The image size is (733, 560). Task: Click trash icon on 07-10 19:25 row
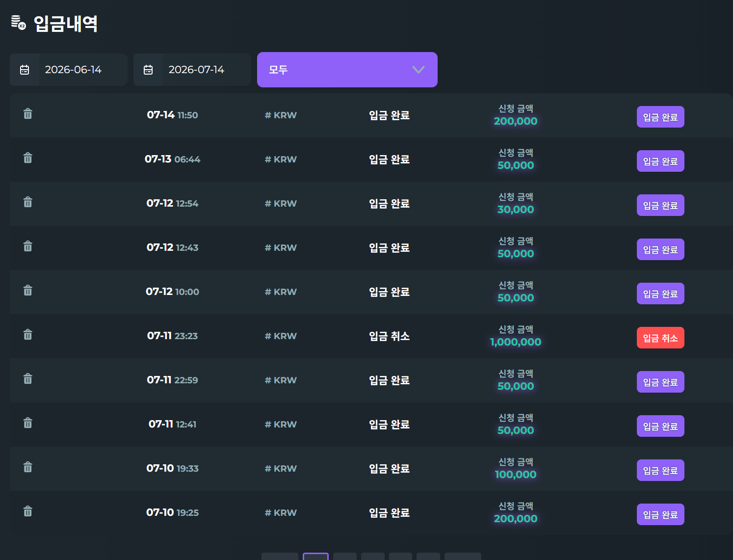pyautogui.click(x=28, y=511)
